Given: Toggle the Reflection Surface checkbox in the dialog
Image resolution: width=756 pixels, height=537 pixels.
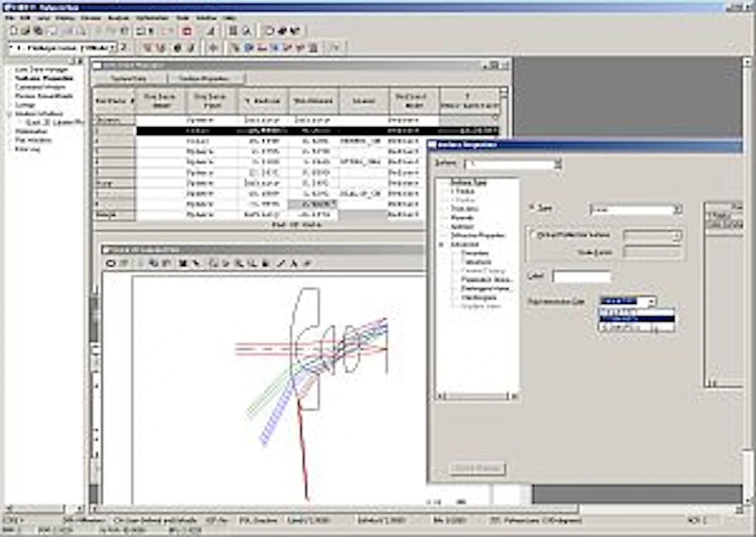Looking at the screenshot, I should pos(532,235).
